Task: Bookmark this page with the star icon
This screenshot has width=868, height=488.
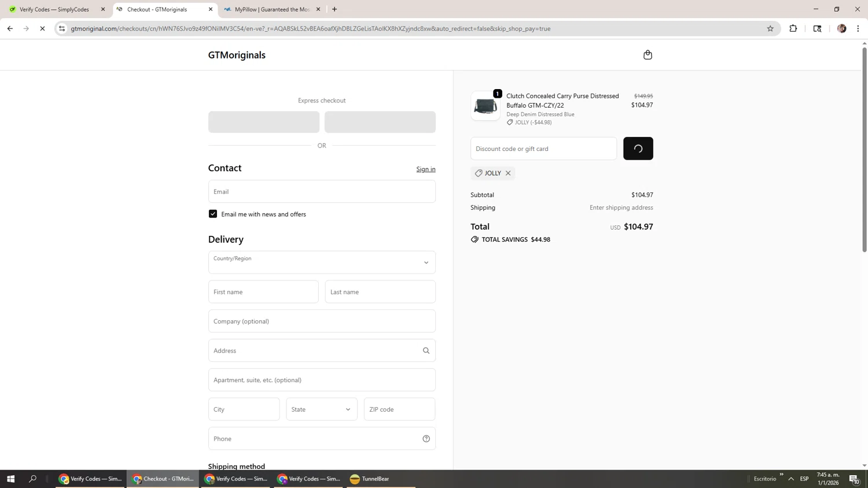Action: point(770,28)
